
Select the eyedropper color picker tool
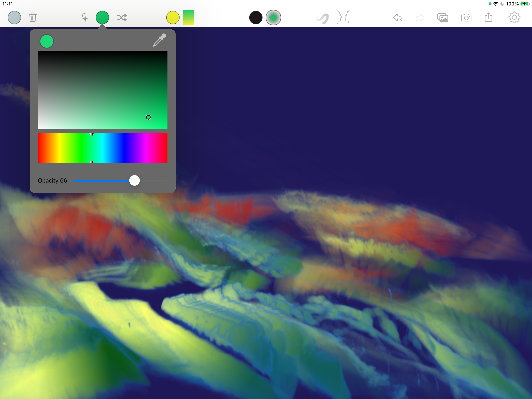159,40
